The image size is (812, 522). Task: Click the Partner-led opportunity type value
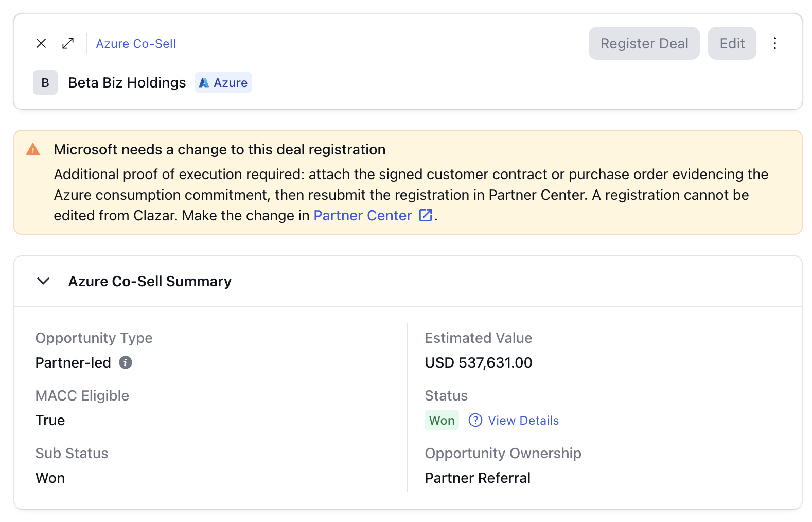click(x=73, y=362)
